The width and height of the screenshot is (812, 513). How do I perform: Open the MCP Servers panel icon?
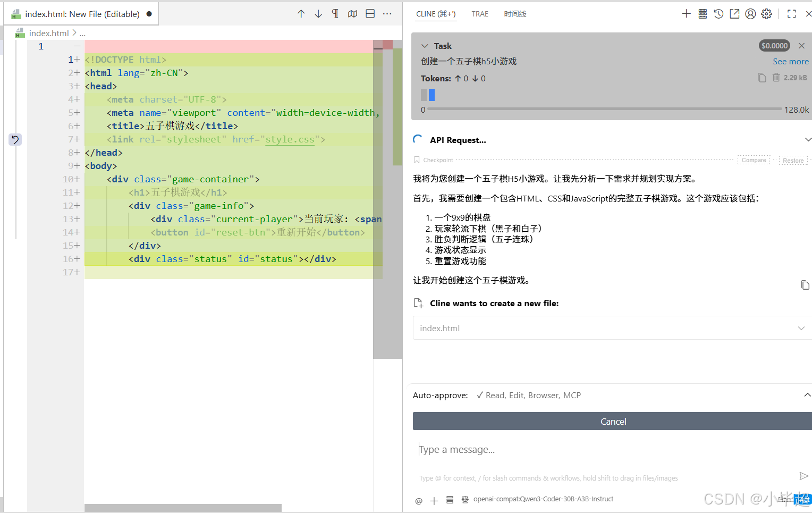pyautogui.click(x=702, y=14)
